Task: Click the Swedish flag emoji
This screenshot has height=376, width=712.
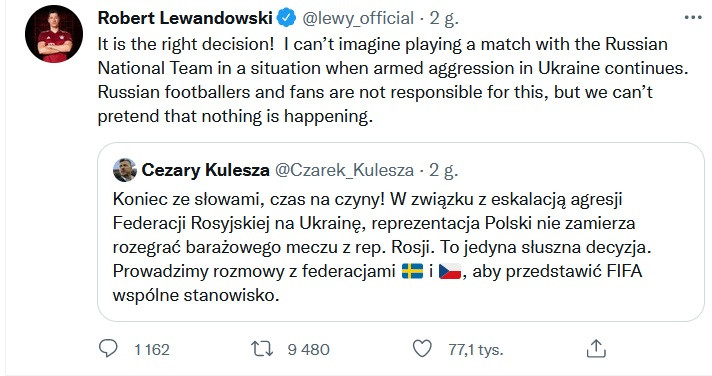Action: 412,271
